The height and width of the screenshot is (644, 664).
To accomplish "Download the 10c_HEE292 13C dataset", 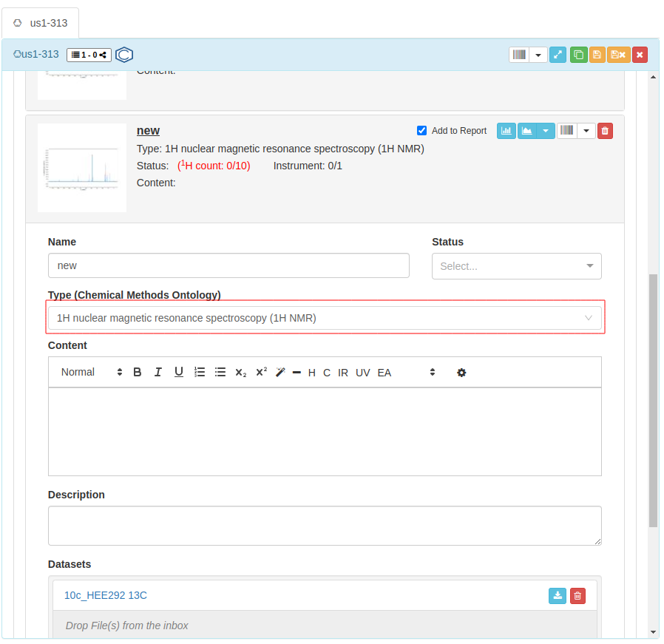I will (x=557, y=596).
